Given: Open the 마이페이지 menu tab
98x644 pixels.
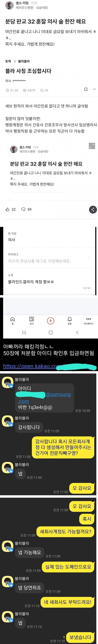Looking at the screenshot, I should (88, 320).
